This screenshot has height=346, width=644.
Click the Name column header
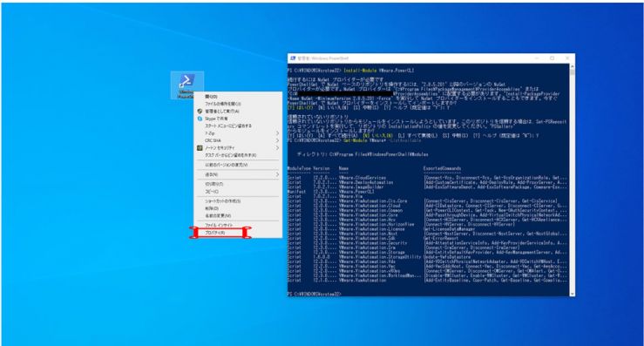coord(343,168)
